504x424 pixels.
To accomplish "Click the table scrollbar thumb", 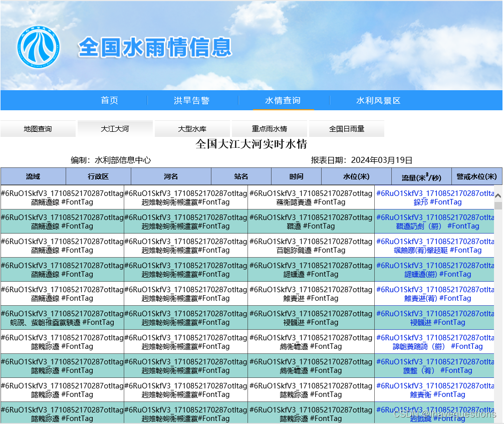I will [498, 205].
